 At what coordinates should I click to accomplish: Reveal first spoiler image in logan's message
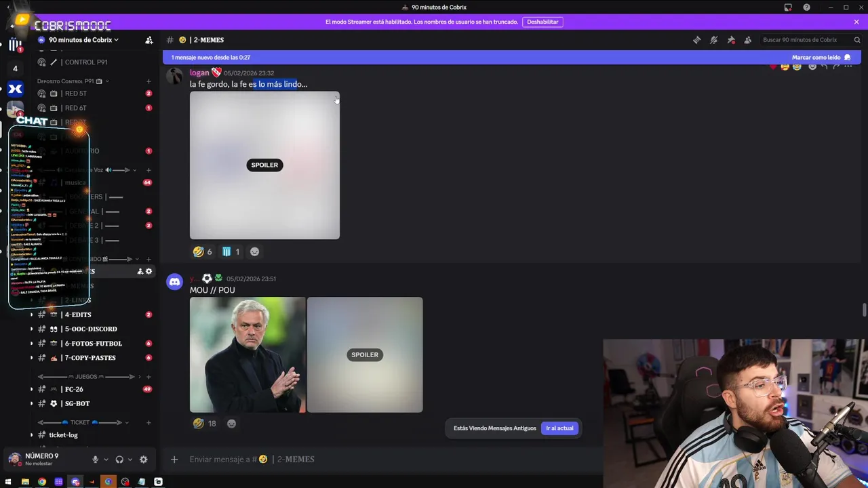(264, 165)
